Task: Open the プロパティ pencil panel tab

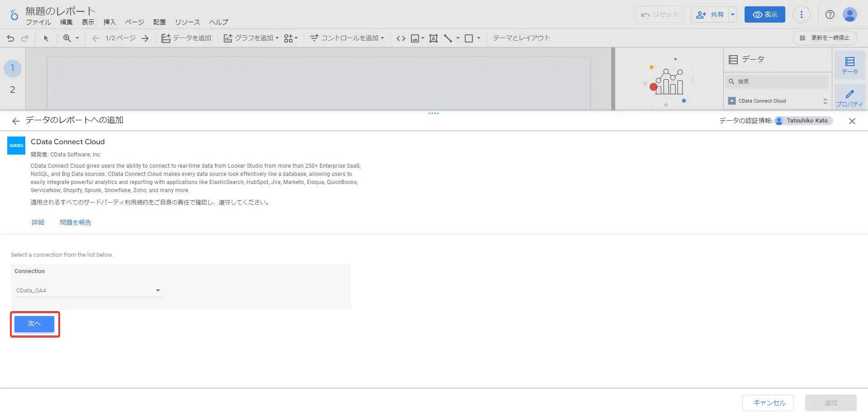Action: click(x=849, y=98)
